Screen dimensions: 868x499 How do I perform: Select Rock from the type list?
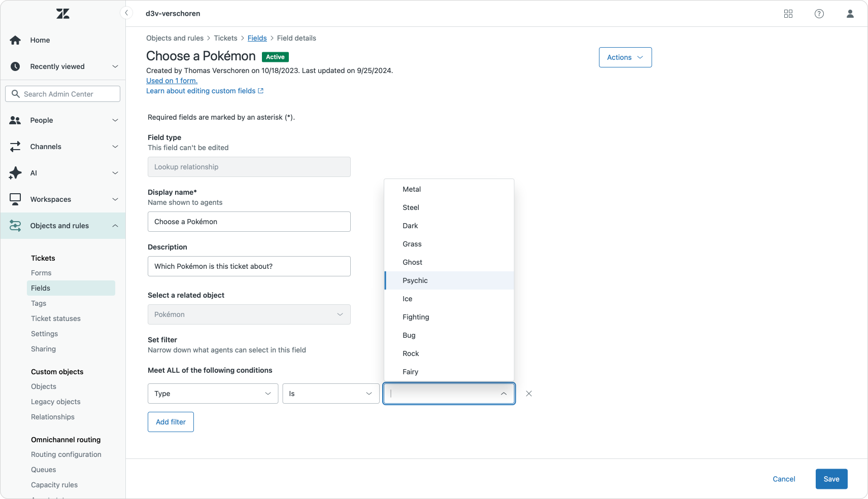(449, 353)
